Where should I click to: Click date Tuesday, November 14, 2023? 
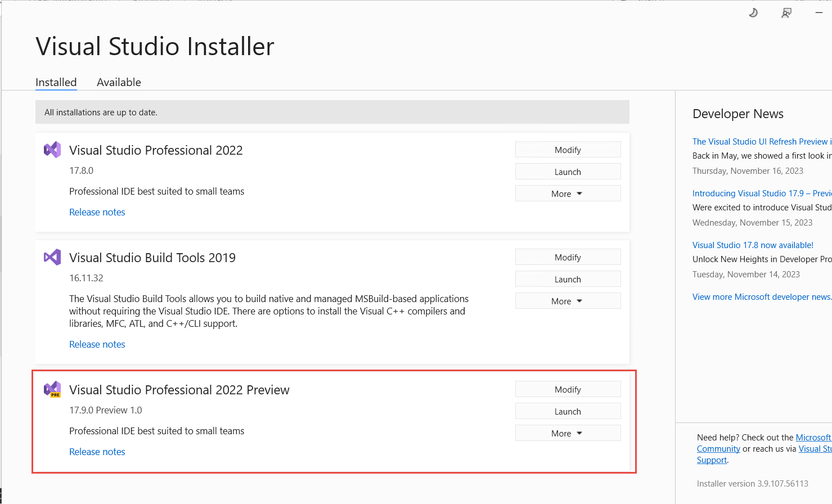pyautogui.click(x=746, y=274)
